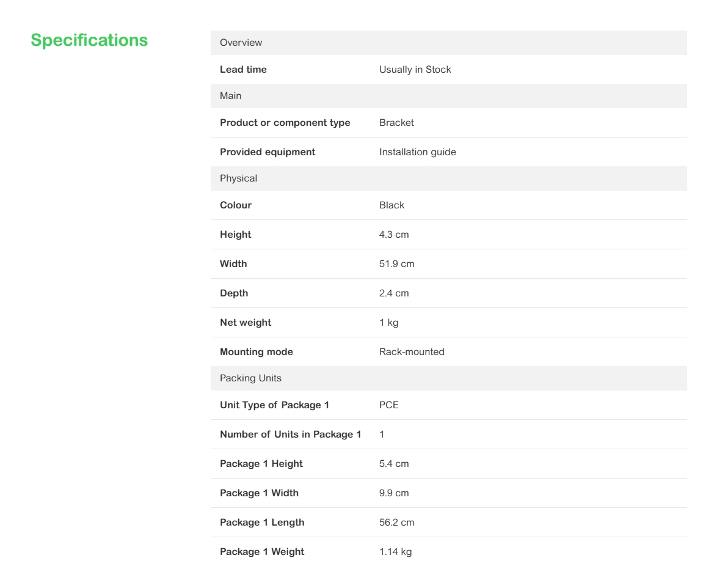This screenshot has height=569, width=728.
Task: Click the Product or component type label
Action: pos(285,123)
